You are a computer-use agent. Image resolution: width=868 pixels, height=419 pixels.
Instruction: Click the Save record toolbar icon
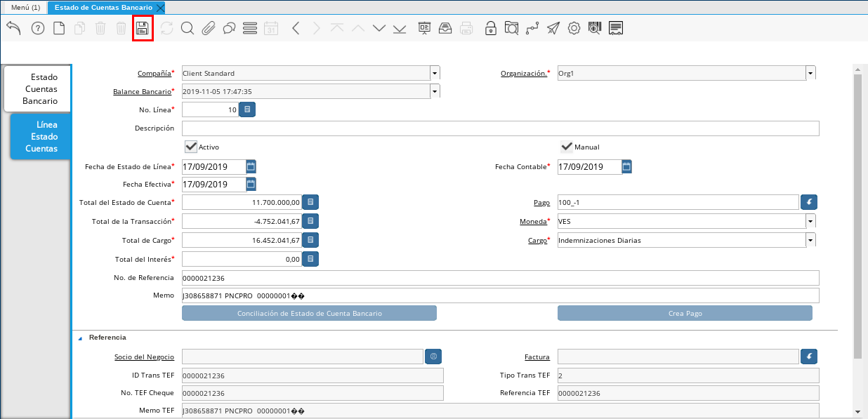click(143, 29)
